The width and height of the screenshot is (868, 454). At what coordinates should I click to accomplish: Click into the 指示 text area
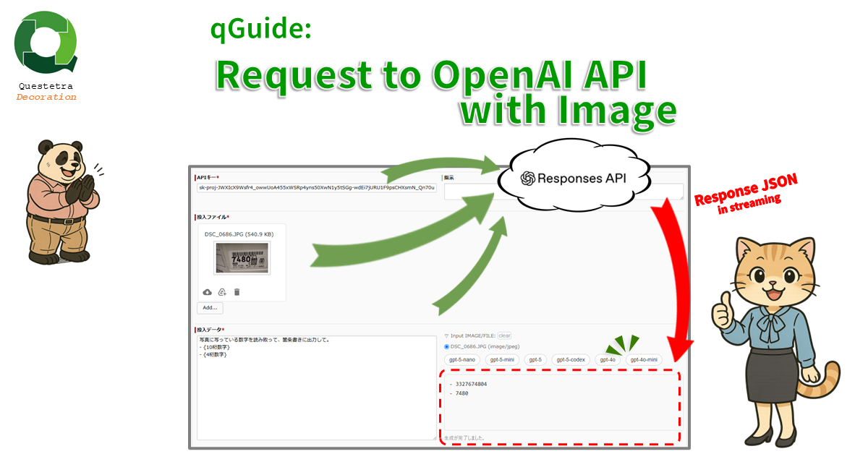[563, 191]
